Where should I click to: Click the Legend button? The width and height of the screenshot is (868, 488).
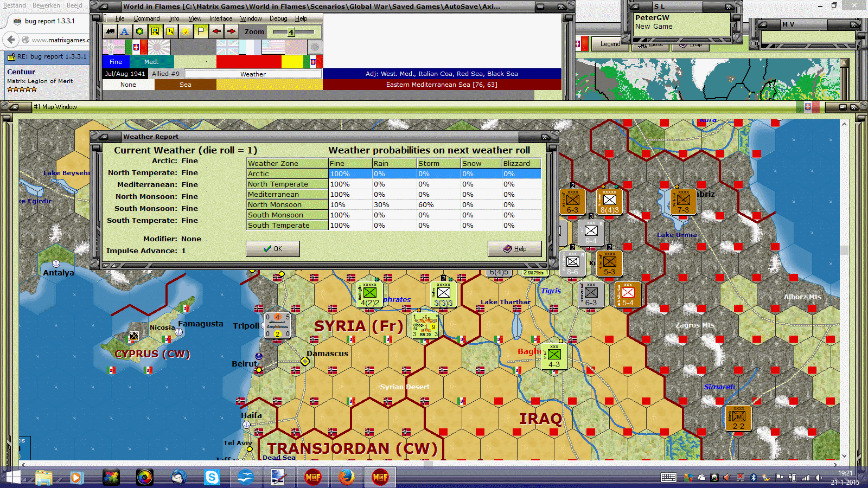click(x=610, y=44)
